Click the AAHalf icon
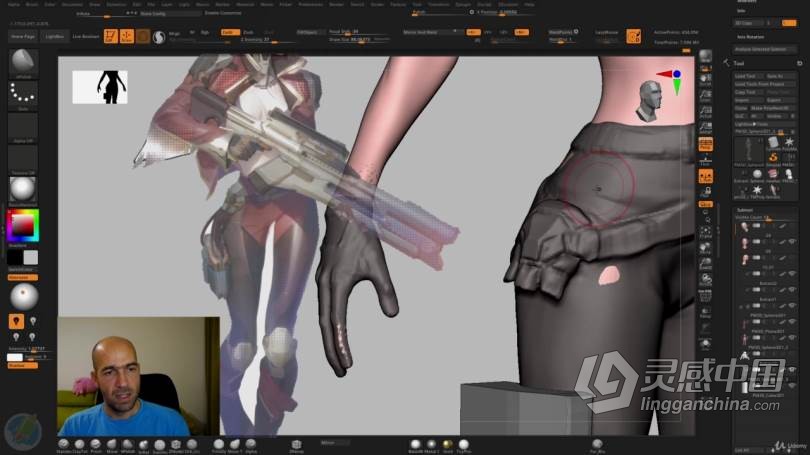Screen dimensions: 810x455 pyautogui.click(x=705, y=128)
